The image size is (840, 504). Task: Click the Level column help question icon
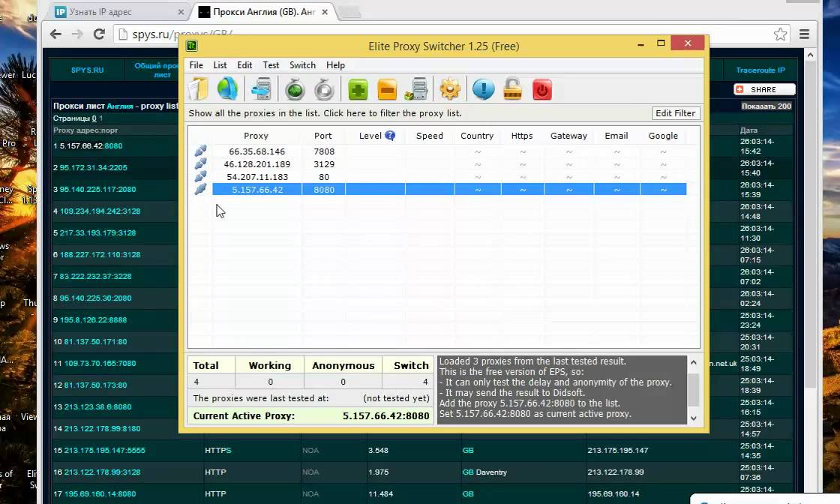[390, 136]
